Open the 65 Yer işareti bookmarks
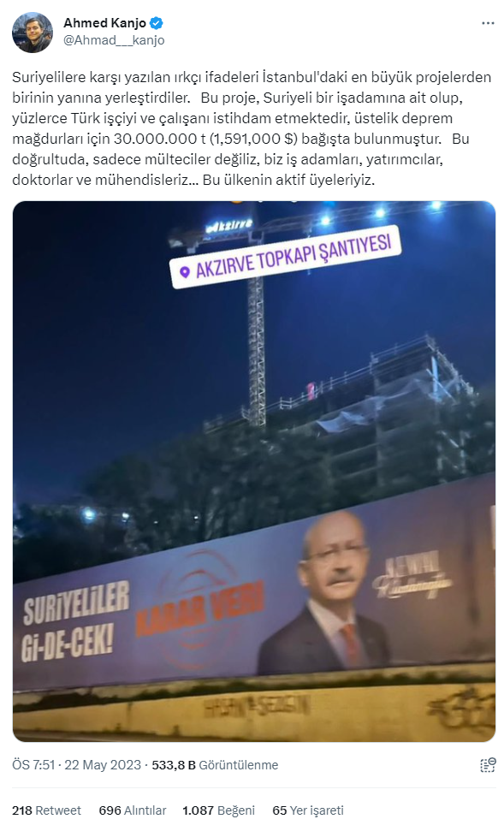 (308, 810)
